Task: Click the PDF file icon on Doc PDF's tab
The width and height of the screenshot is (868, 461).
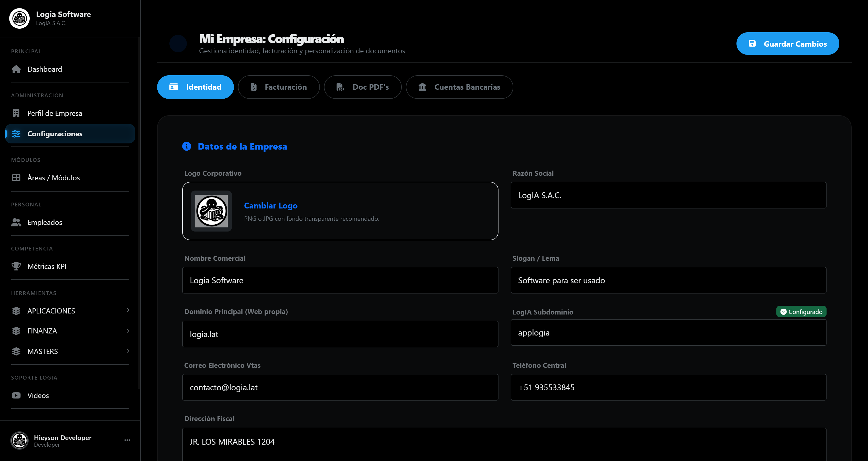Action: click(340, 87)
